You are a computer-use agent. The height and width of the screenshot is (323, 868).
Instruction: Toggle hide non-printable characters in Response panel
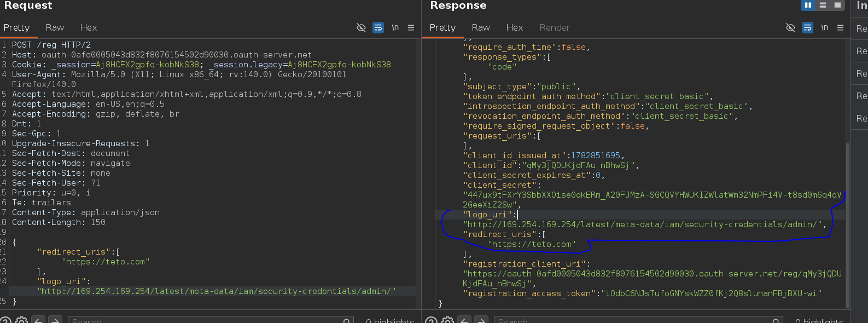(790, 27)
